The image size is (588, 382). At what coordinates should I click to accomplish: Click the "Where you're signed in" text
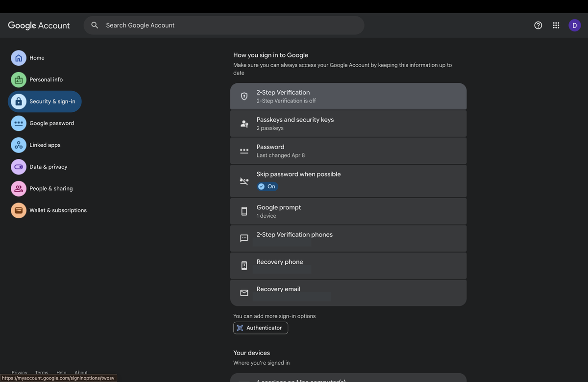261,363
